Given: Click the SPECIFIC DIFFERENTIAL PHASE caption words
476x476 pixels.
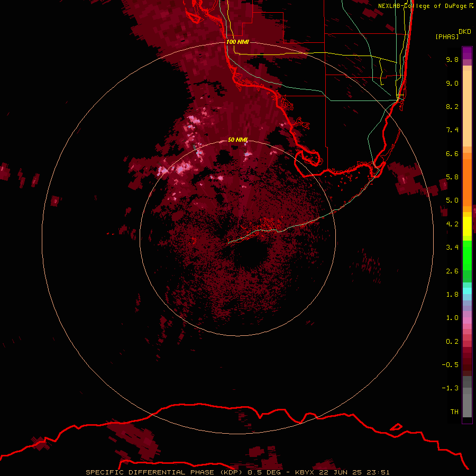Looking at the screenshot, I should pos(150,472).
